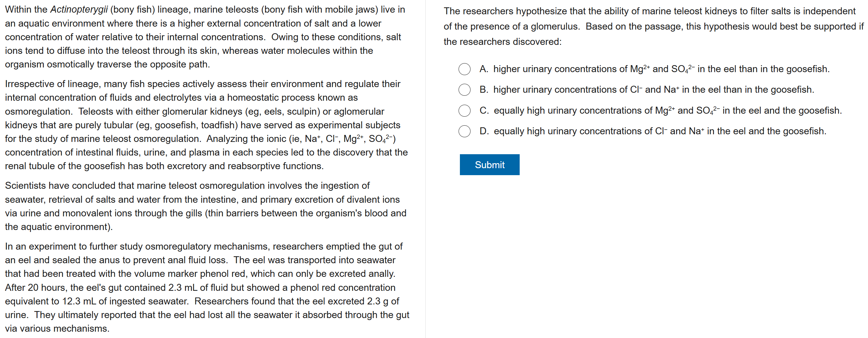Click the text 'the researchers discovered:'
868x338 pixels.
(x=502, y=42)
